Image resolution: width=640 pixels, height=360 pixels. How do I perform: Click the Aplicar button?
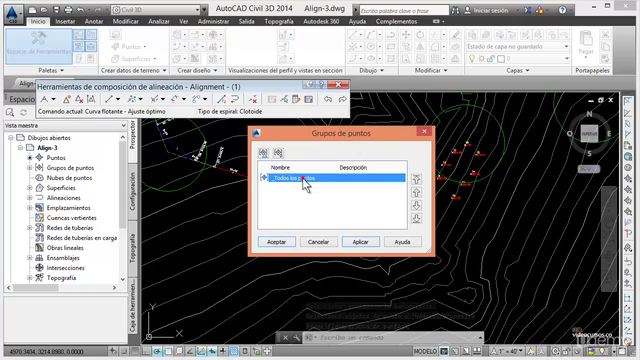(360, 242)
